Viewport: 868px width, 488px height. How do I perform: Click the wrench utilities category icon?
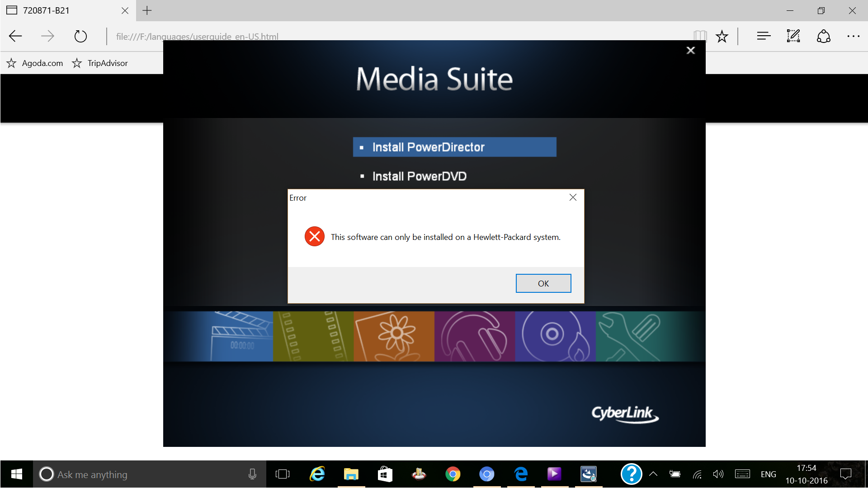pyautogui.click(x=631, y=336)
